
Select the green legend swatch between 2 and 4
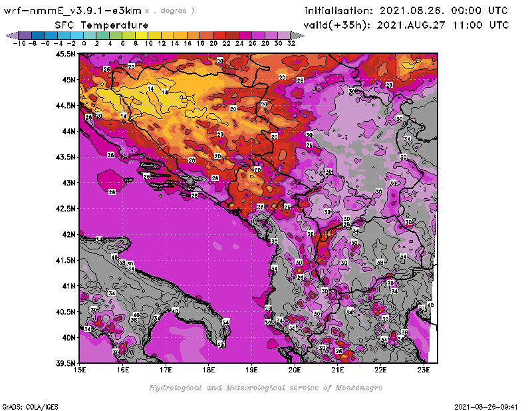102,35
